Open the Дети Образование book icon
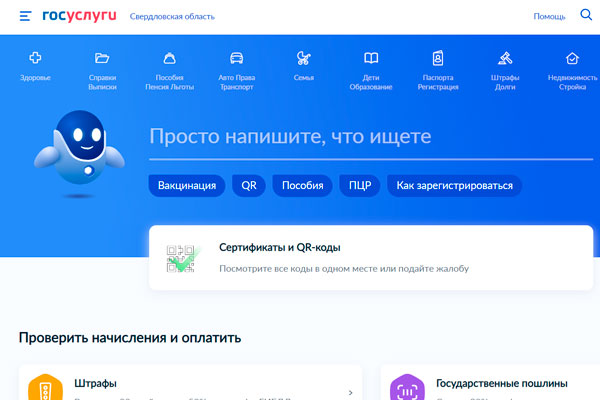Viewport: 600px width, 400px height. point(371,58)
